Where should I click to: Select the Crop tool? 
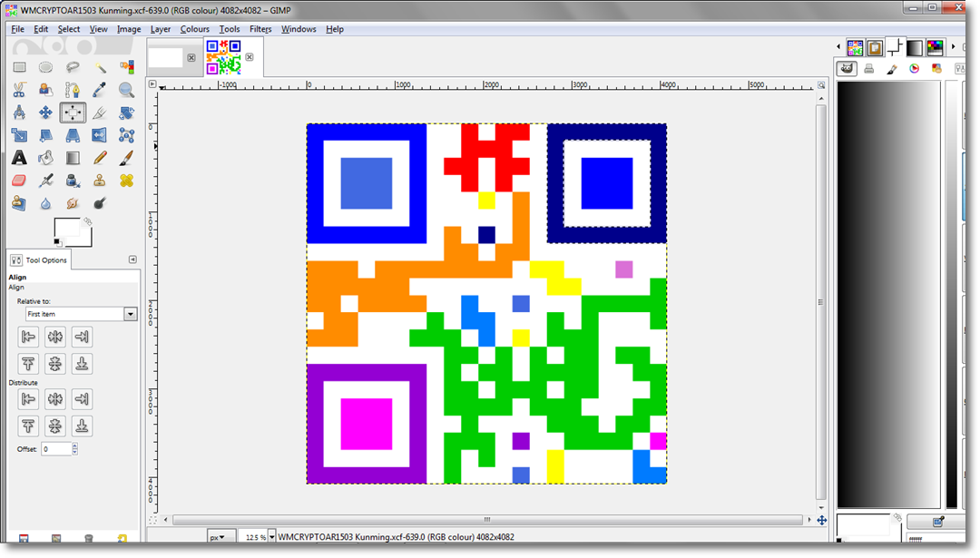pyautogui.click(x=100, y=113)
